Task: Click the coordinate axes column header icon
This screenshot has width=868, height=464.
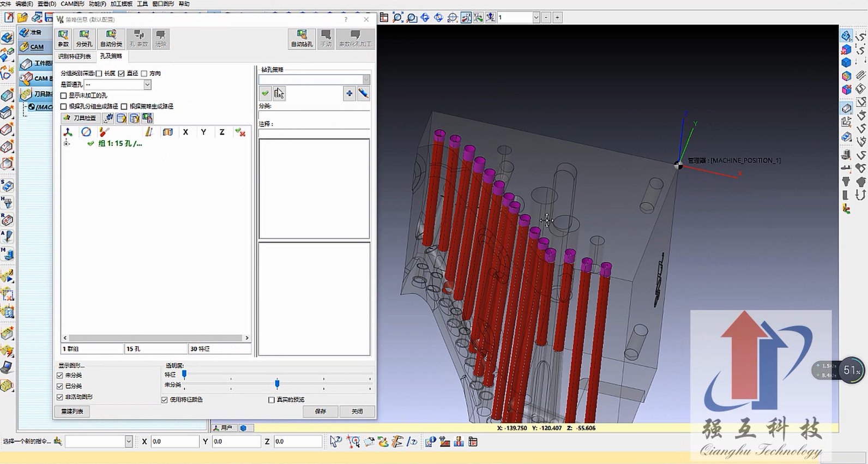Action: coord(68,132)
